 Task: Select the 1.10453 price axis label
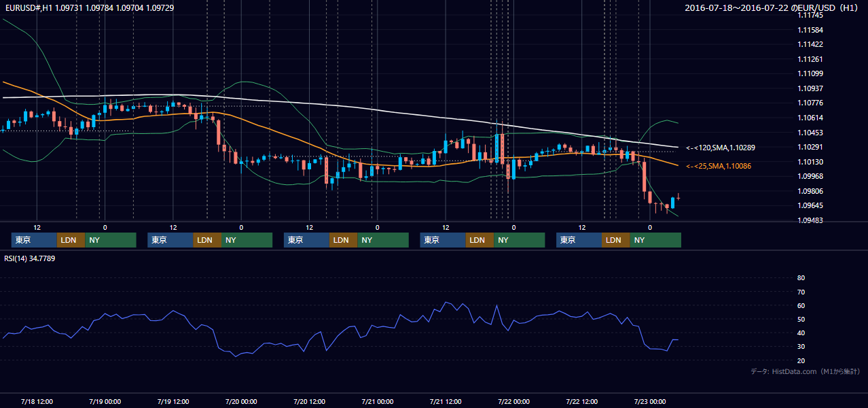tap(810, 133)
